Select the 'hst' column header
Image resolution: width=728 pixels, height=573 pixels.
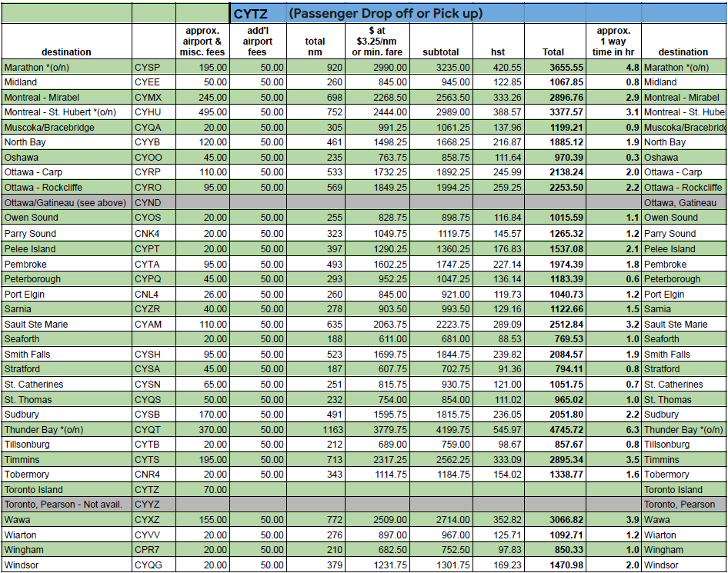coord(499,52)
